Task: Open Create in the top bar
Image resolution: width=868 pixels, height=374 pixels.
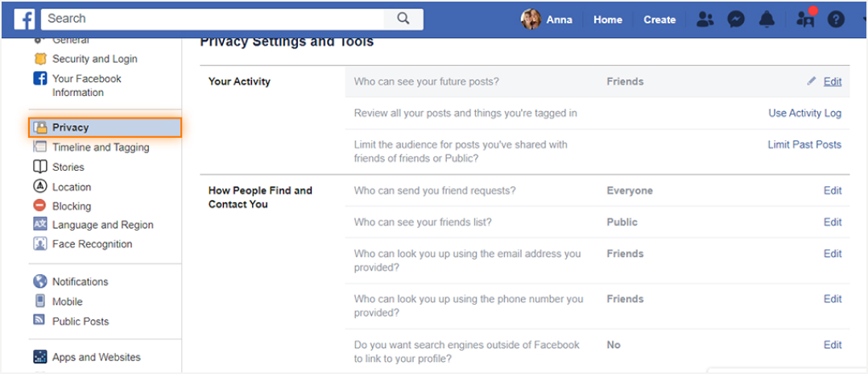Action: (659, 20)
